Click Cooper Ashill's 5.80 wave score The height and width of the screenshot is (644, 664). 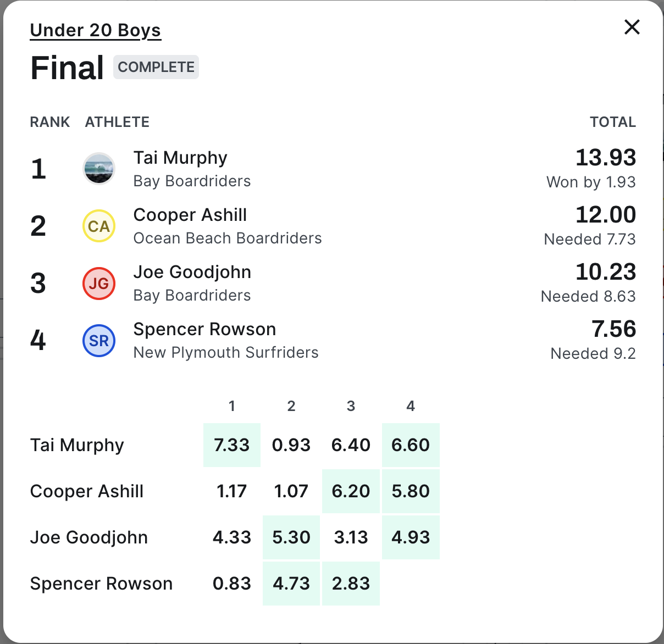(411, 491)
